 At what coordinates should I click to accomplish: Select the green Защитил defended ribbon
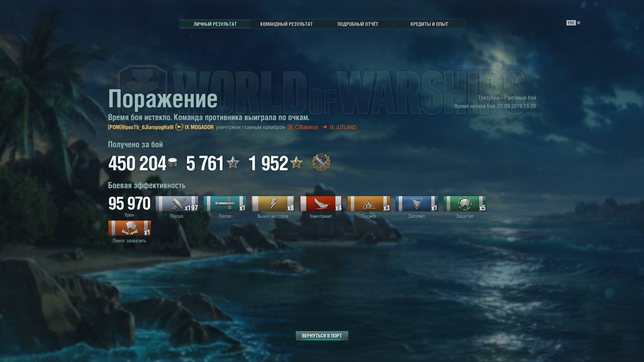(465, 204)
